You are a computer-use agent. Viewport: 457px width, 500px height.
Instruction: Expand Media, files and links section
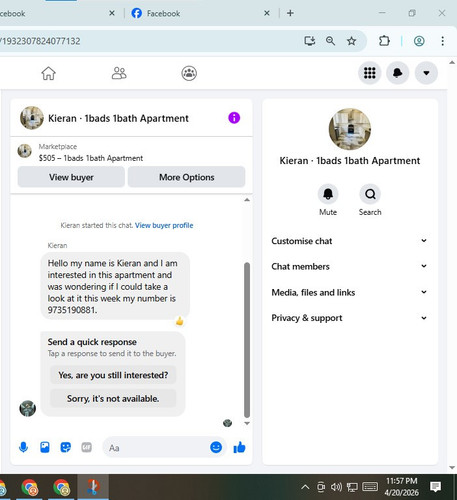349,292
